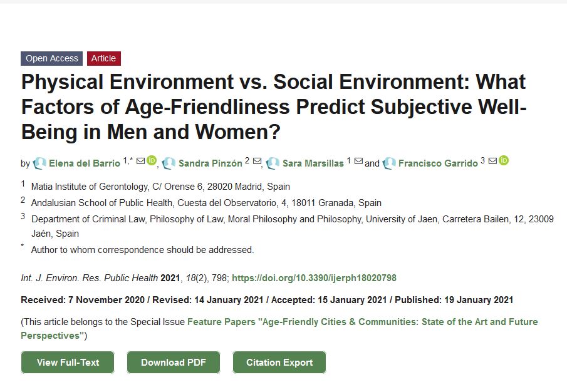Click the Open Access label badge
Viewport: 567px width, 392px height.
coord(52,58)
